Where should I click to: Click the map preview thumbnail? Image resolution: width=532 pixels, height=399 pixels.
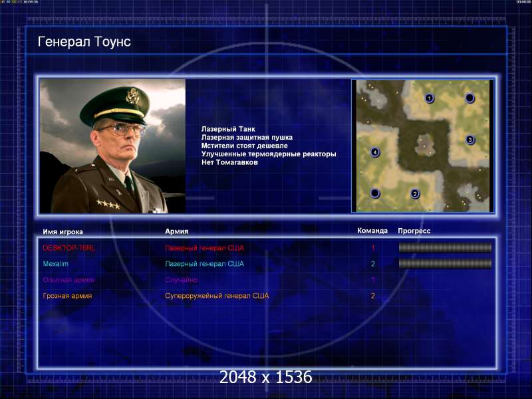coord(423,146)
